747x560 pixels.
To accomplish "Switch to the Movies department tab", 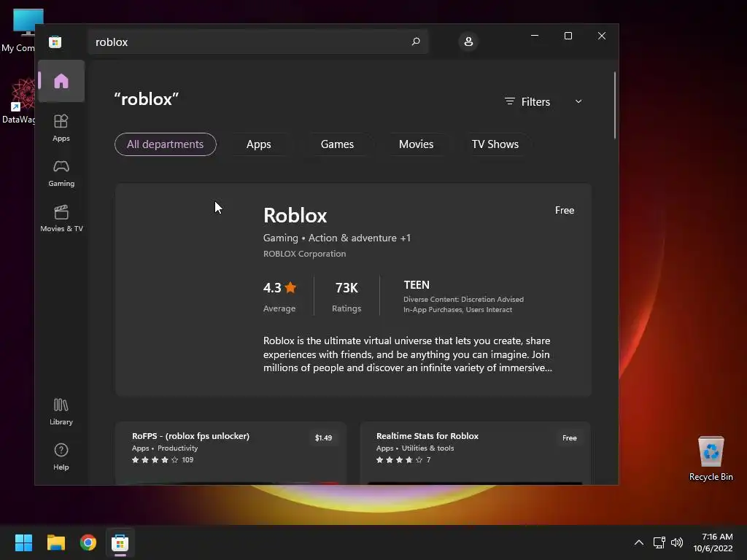I will (x=417, y=144).
